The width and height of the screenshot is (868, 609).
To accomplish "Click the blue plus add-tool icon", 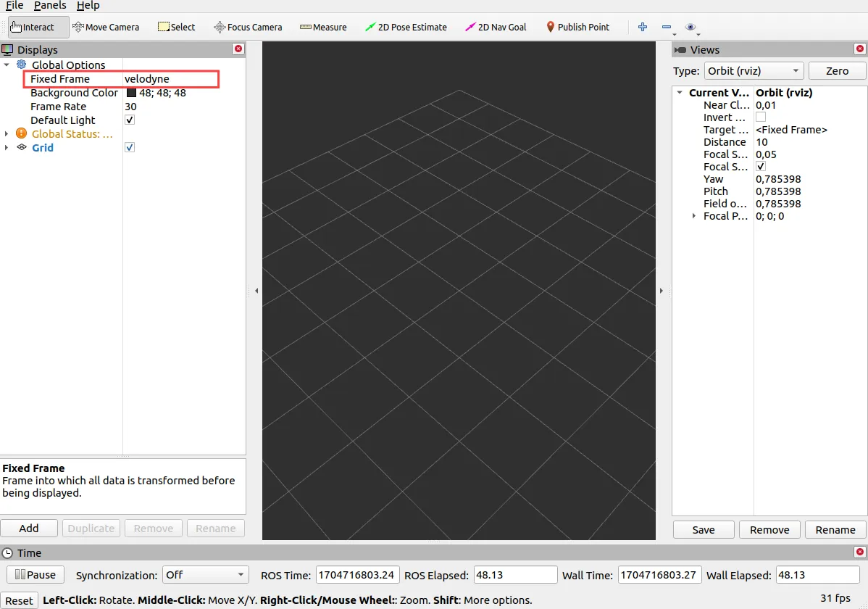I will [x=642, y=28].
